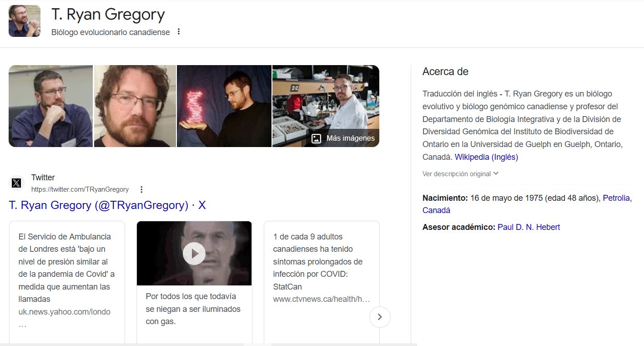Open T. Ryan Gregory (@TRyanGregory) X result

[x=107, y=205]
